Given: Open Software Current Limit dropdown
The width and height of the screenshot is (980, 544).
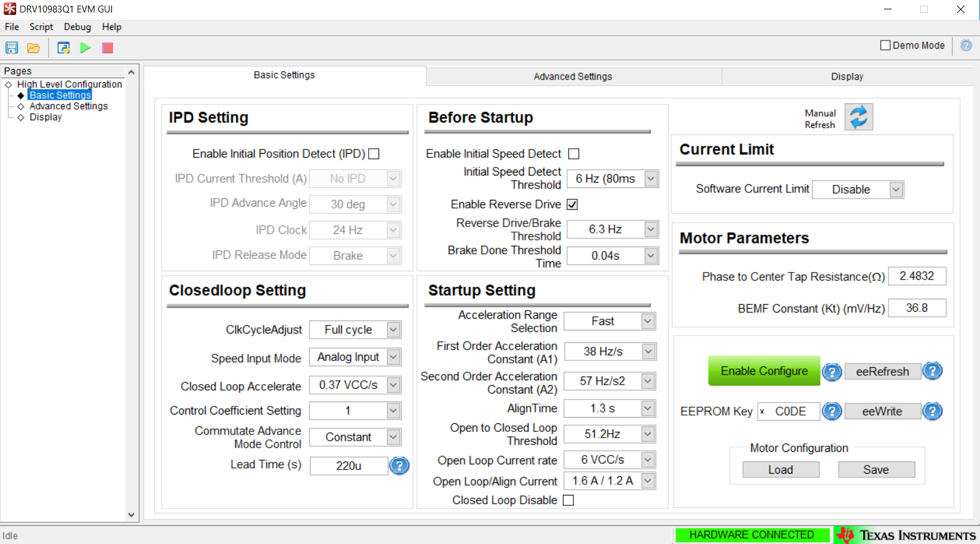Looking at the screenshot, I should (858, 189).
